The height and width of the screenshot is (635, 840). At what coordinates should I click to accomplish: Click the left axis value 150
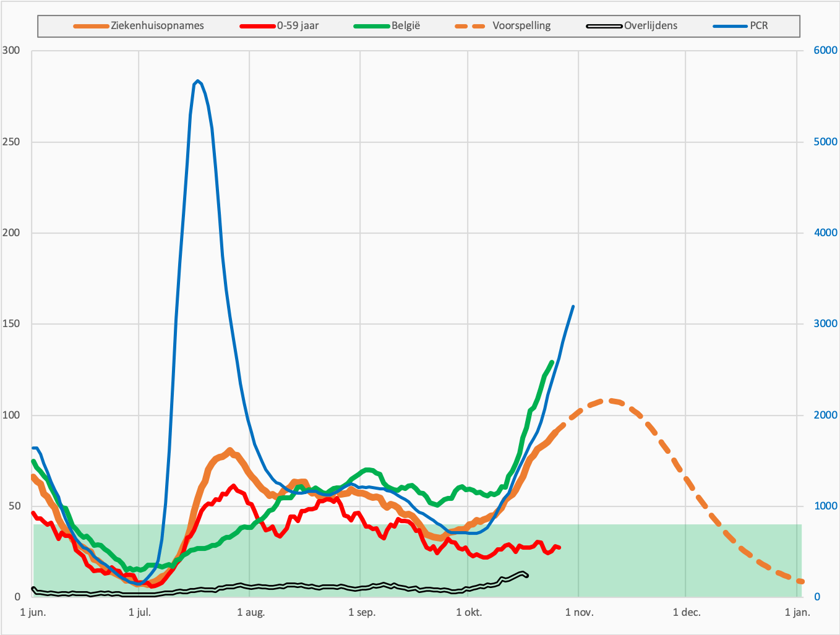point(11,323)
